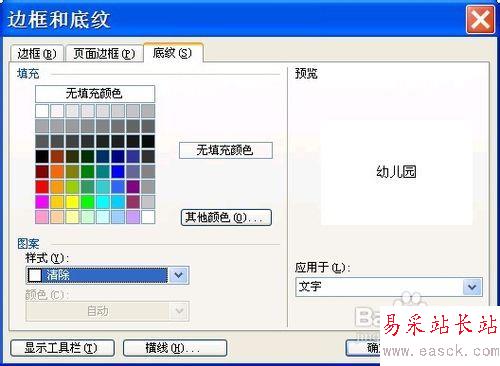This screenshot has height=366, width=500.
Task: Open the 样式(Y) dropdown arrow
Action: pos(179,275)
